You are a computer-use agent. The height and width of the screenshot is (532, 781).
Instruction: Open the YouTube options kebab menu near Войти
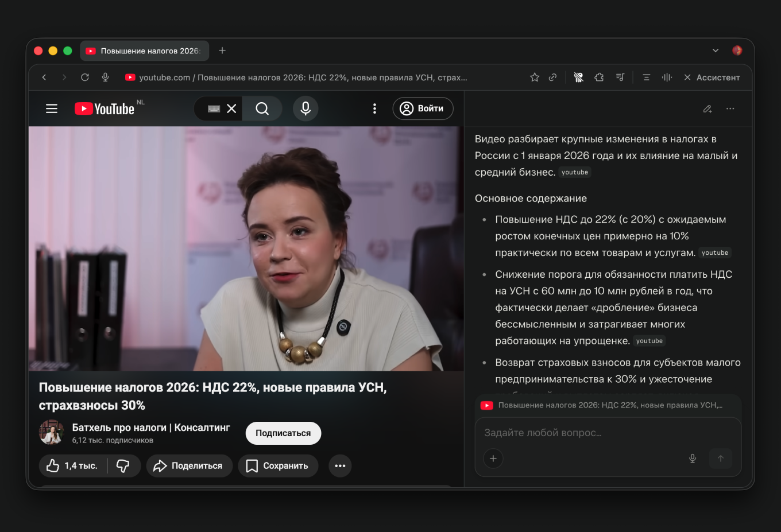374,108
